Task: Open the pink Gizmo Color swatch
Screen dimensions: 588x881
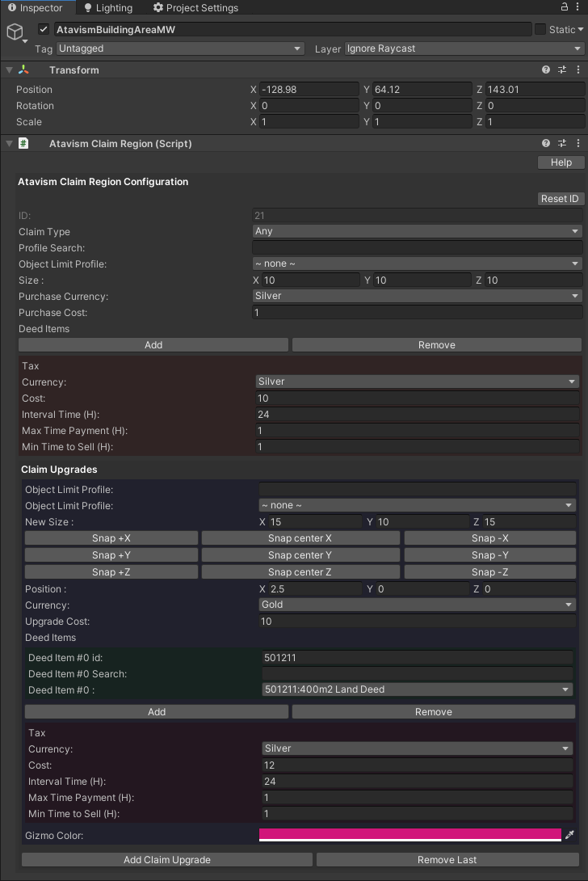Action: click(x=409, y=834)
